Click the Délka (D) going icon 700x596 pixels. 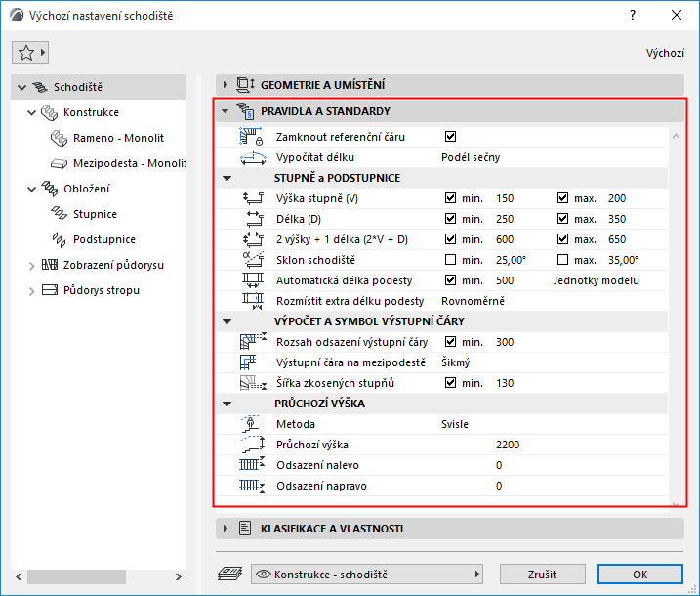pyautogui.click(x=254, y=219)
